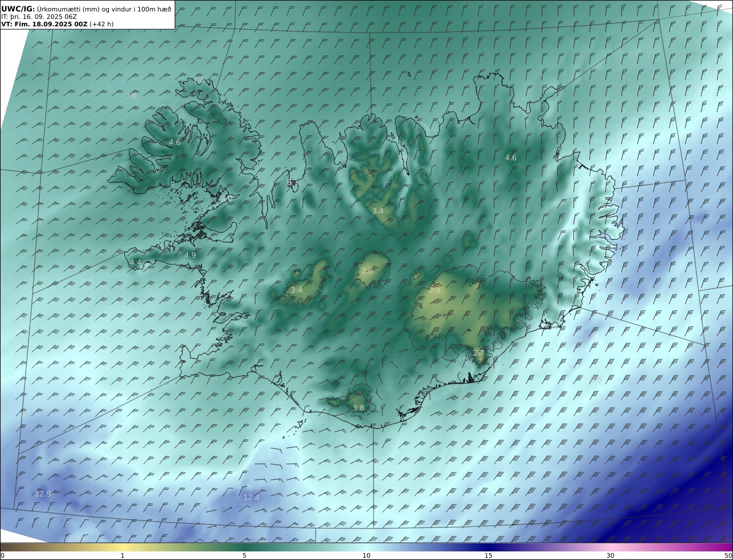Click the 4.6 value in the Westfjords
Image resolution: width=733 pixels, height=560 pixels.
(x=175, y=142)
